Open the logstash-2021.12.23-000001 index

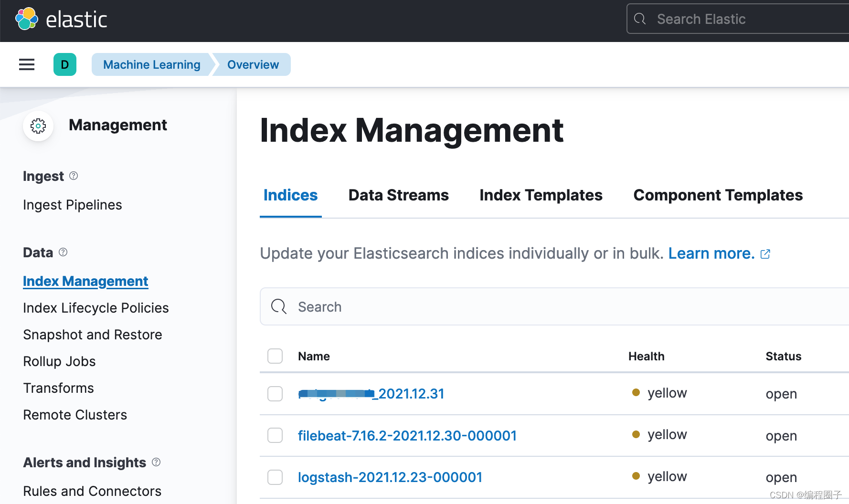pyautogui.click(x=390, y=477)
